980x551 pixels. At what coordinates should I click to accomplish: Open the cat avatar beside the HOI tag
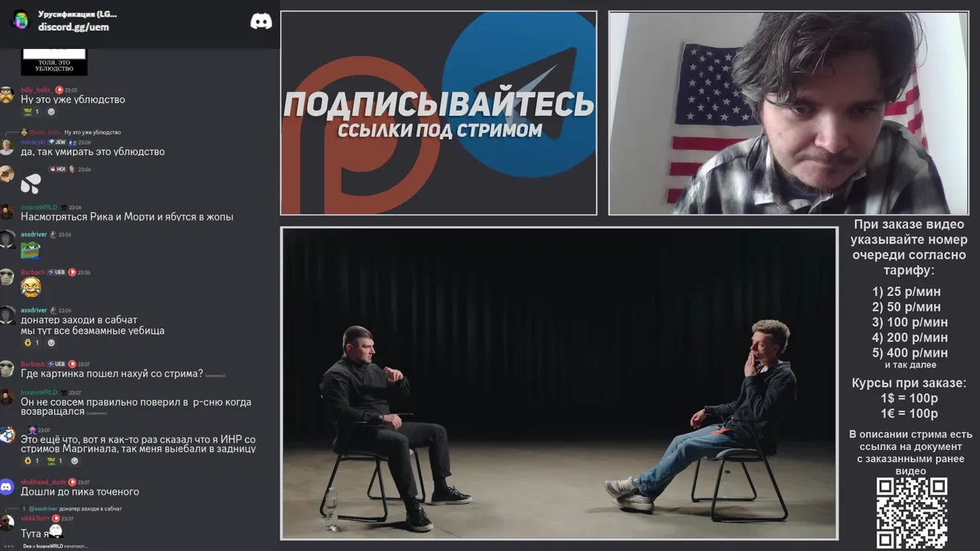7,174
